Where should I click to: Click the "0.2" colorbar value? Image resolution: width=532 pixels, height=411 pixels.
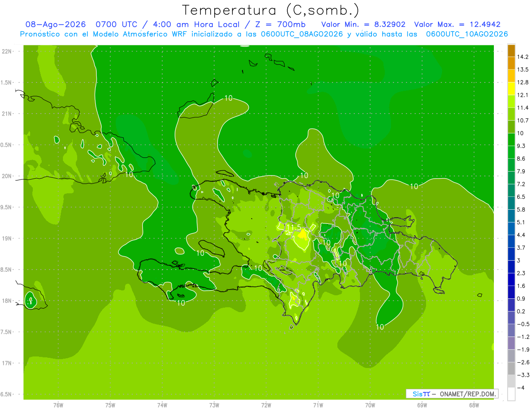[522, 311]
